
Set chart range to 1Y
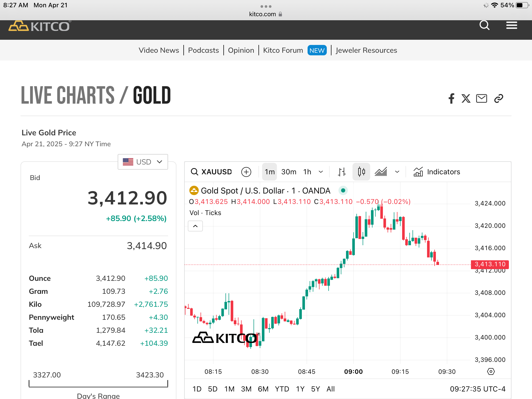[x=300, y=389]
